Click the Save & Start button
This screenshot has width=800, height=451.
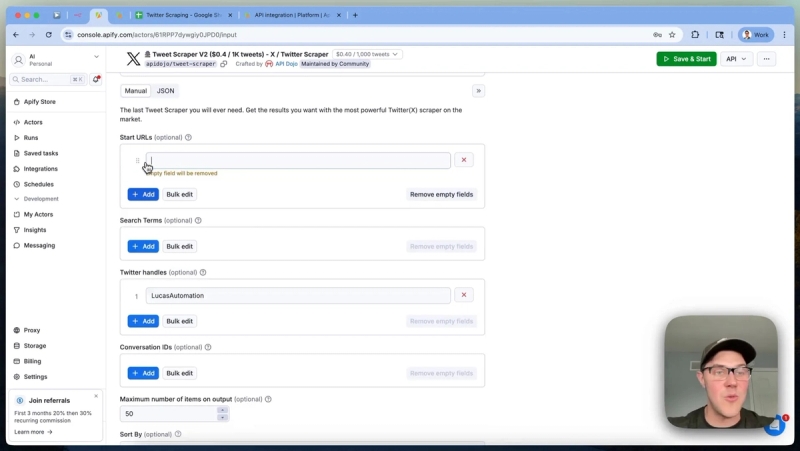[686, 59]
